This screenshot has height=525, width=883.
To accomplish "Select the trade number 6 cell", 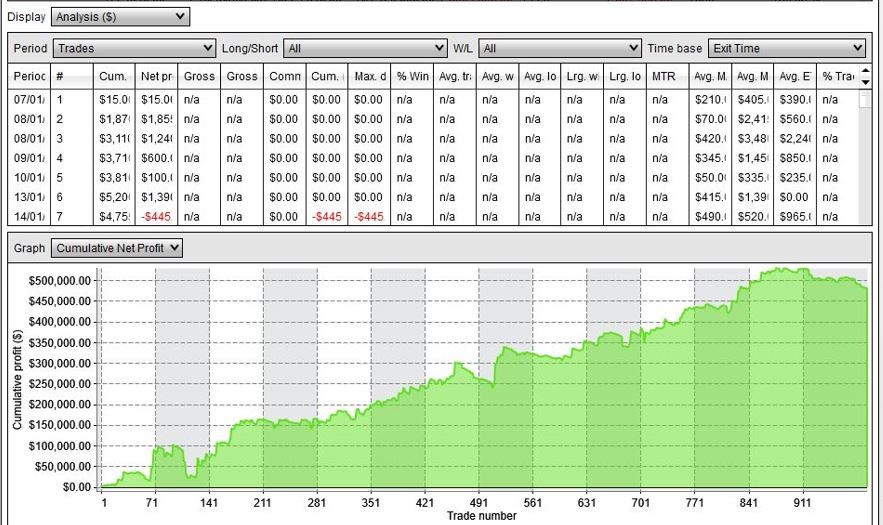I will pos(72,197).
